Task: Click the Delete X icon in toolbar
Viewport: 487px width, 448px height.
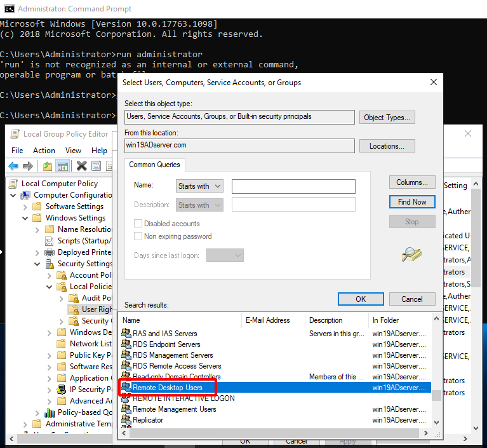Action: [x=82, y=166]
